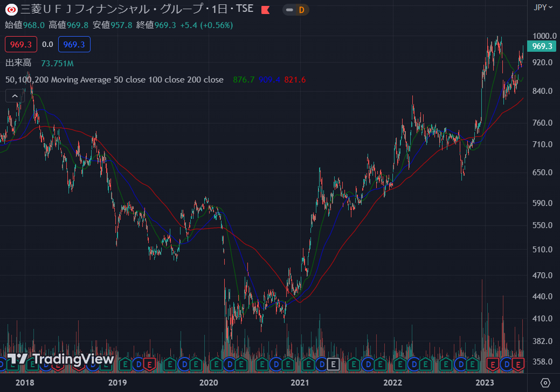Click the blue D marker beside 2019's red E
The width and height of the screenshot is (560, 392).
138,365
